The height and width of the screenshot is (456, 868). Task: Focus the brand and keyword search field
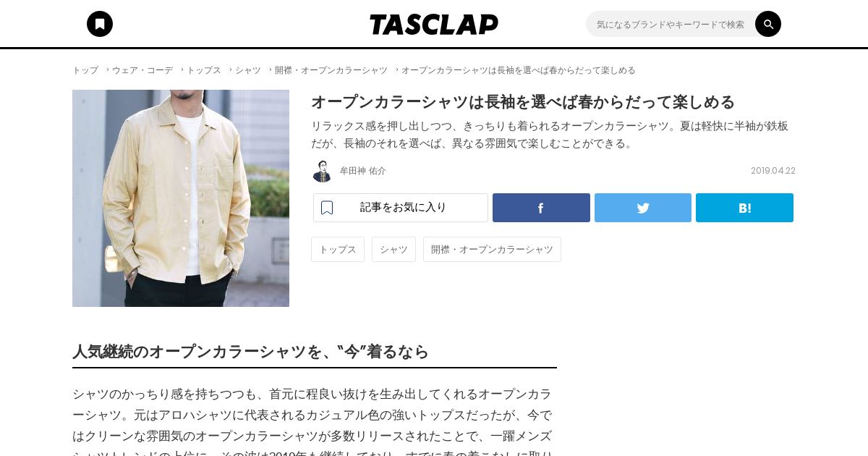click(671, 24)
